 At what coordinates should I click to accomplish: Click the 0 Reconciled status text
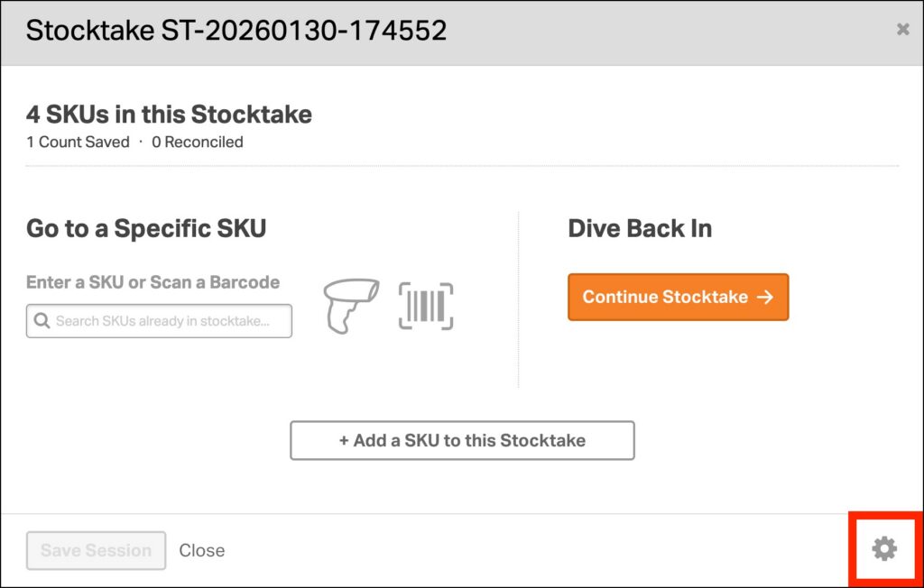198,142
